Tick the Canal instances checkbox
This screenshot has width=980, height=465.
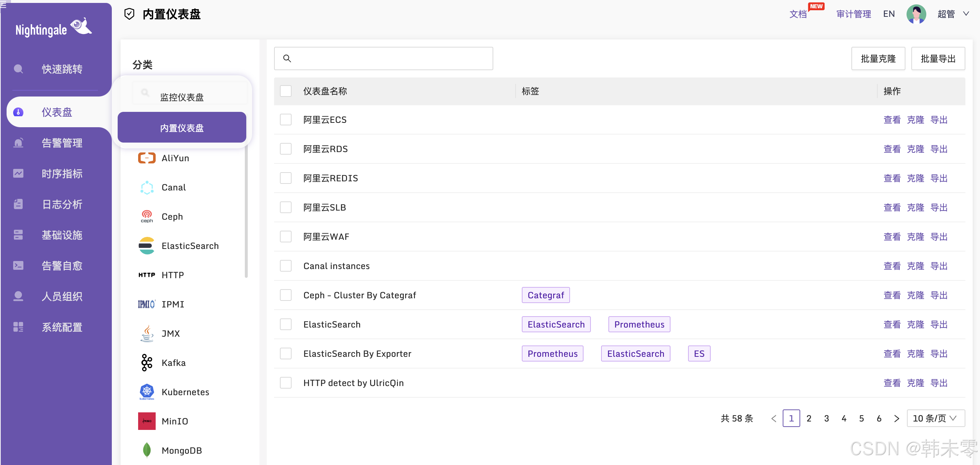[285, 266]
